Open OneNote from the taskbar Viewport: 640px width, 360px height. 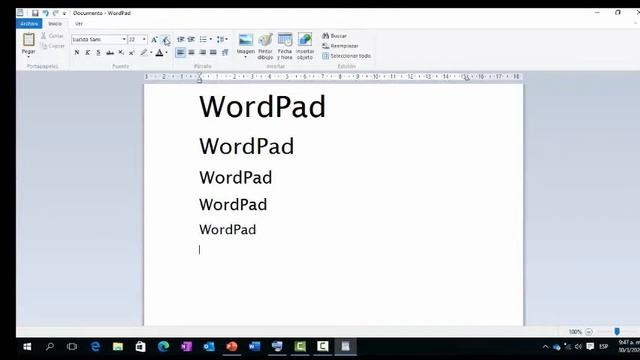(x=187, y=347)
